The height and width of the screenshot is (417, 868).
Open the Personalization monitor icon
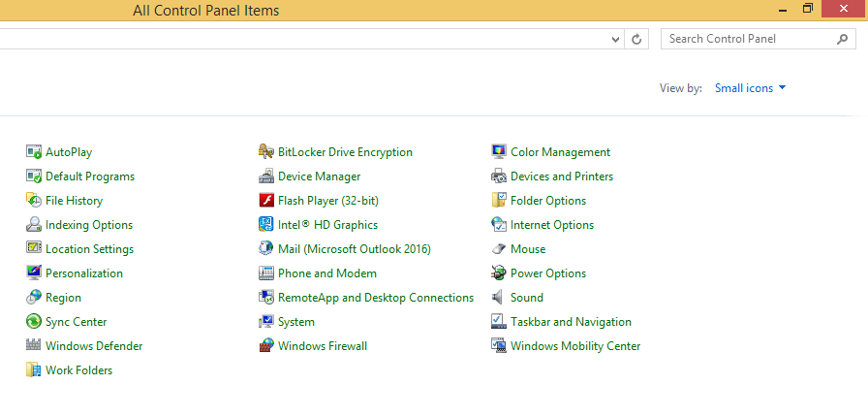pos(34,273)
